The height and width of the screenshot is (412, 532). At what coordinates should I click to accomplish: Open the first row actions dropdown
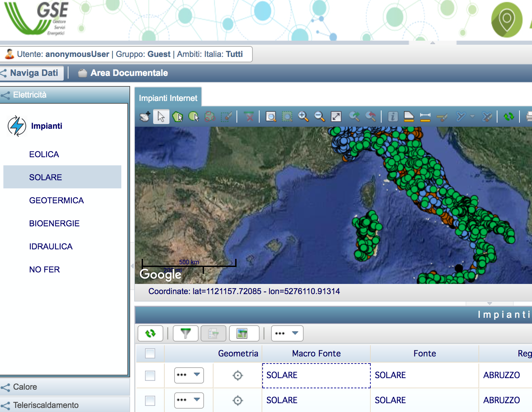(x=189, y=375)
